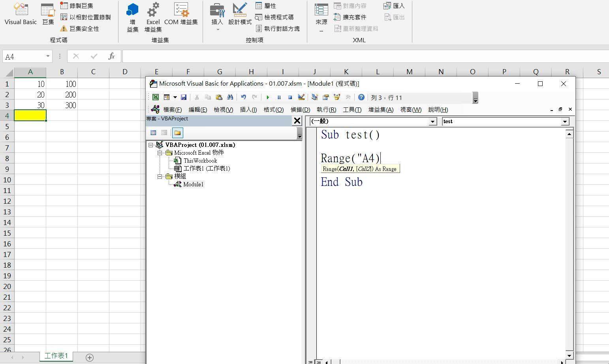Click Toggle Folders icon in project panel
The image size is (609, 364).
pyautogui.click(x=177, y=133)
